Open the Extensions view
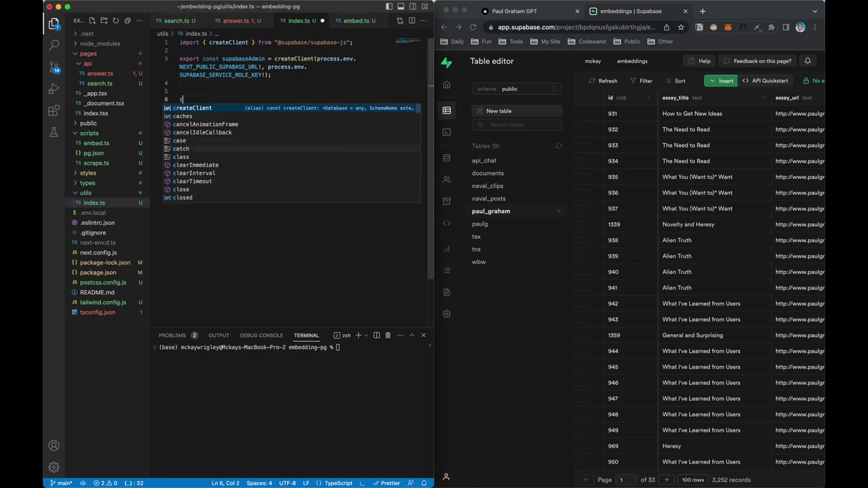 [x=54, y=110]
